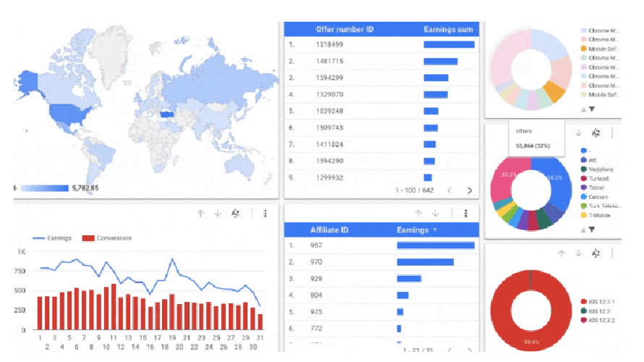Select offer ID 1329070 row

[381, 95]
